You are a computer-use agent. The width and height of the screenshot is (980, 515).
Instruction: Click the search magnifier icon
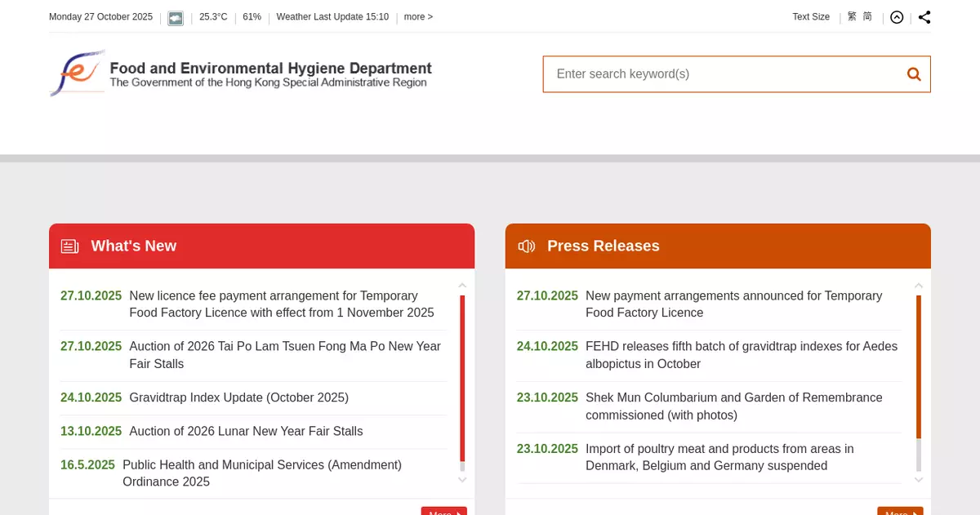[x=913, y=74]
